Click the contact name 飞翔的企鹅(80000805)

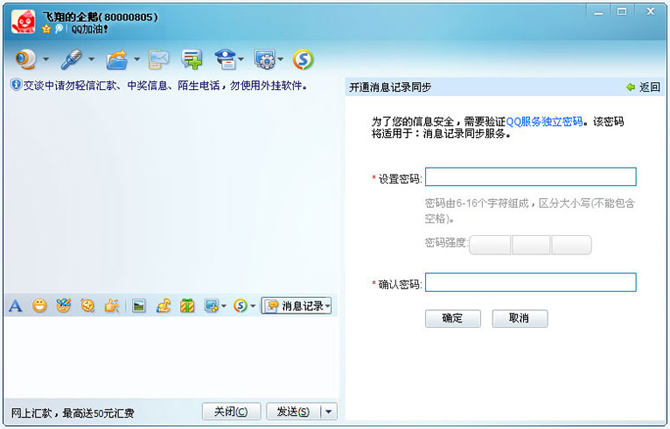tap(100, 17)
